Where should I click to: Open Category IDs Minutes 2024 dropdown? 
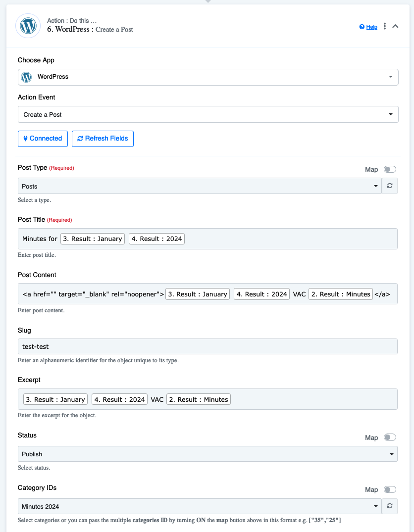(x=200, y=506)
